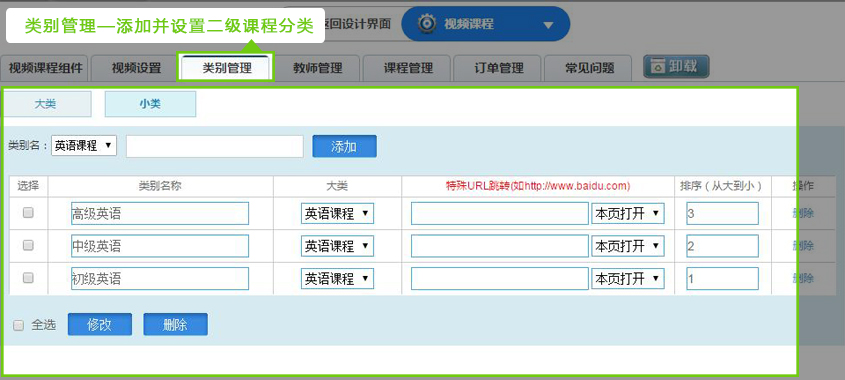This screenshot has height=380, width=845.
Task: Click the 添加 button
Action: [344, 147]
